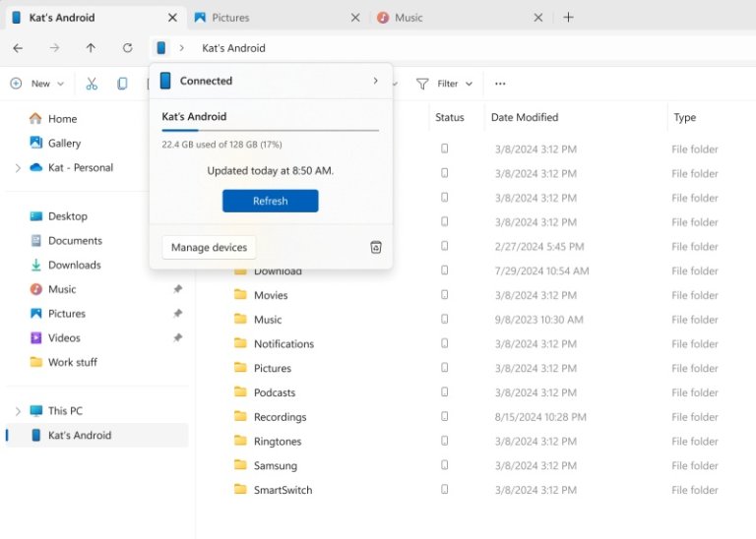Expand Kat - Personal OneDrive tree

[18, 168]
